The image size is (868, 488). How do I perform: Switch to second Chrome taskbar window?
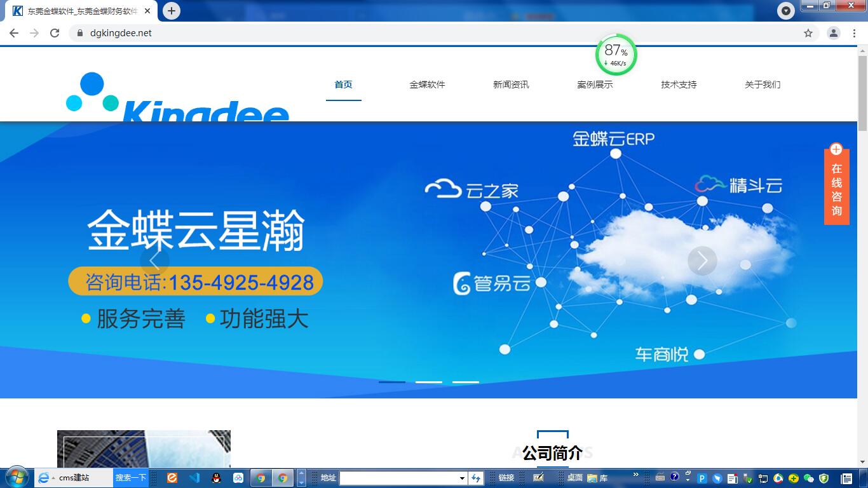(x=282, y=478)
